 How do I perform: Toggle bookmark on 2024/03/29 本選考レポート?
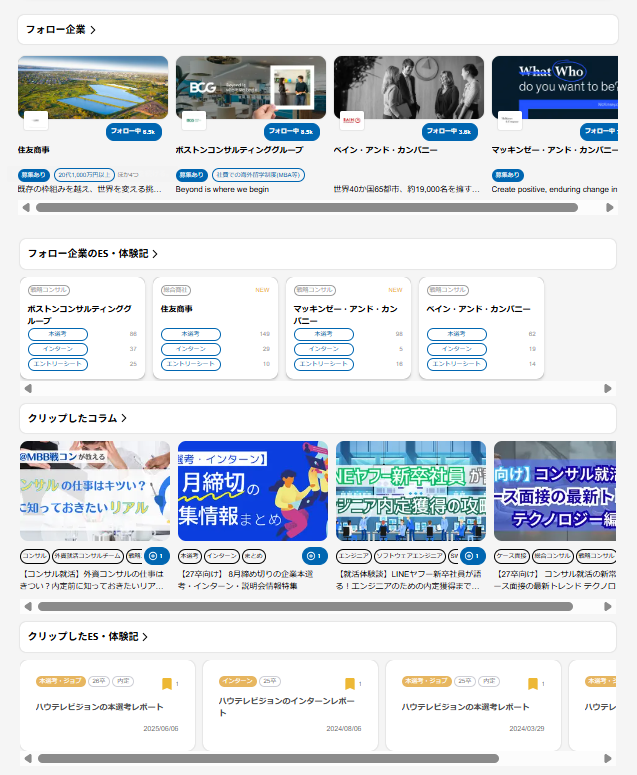click(x=533, y=684)
